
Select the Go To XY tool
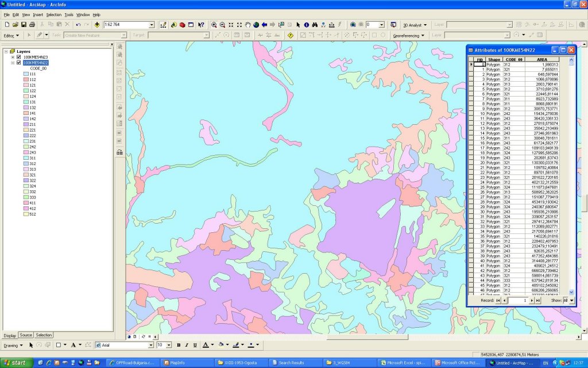(x=323, y=25)
